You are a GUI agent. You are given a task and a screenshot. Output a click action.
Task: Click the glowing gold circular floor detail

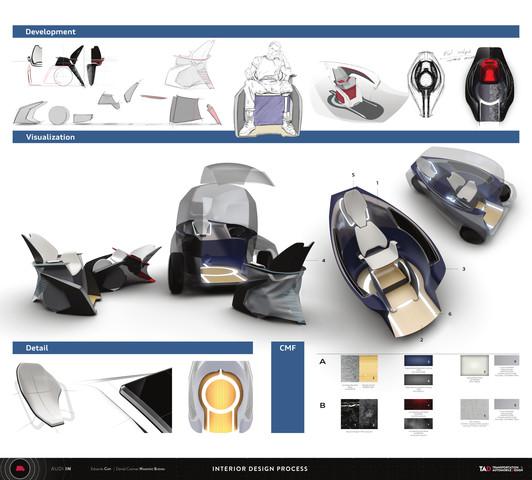pyautogui.click(x=221, y=397)
